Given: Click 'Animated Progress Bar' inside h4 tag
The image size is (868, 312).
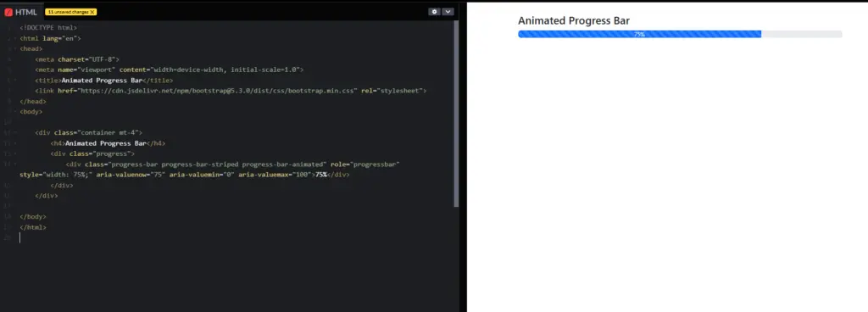Looking at the screenshot, I should [x=106, y=144].
